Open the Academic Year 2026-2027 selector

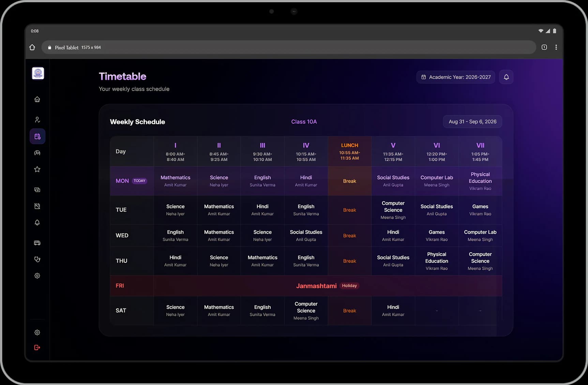pos(456,77)
